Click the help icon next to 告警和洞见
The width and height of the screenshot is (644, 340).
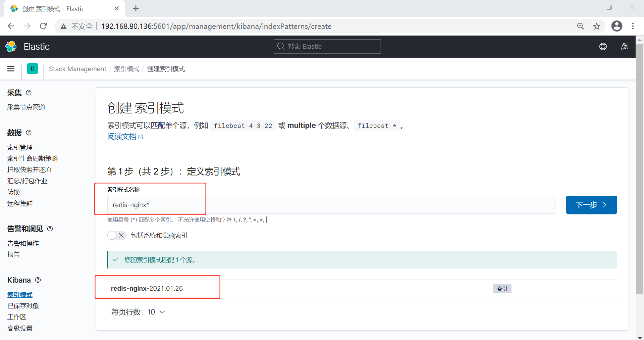click(50, 229)
